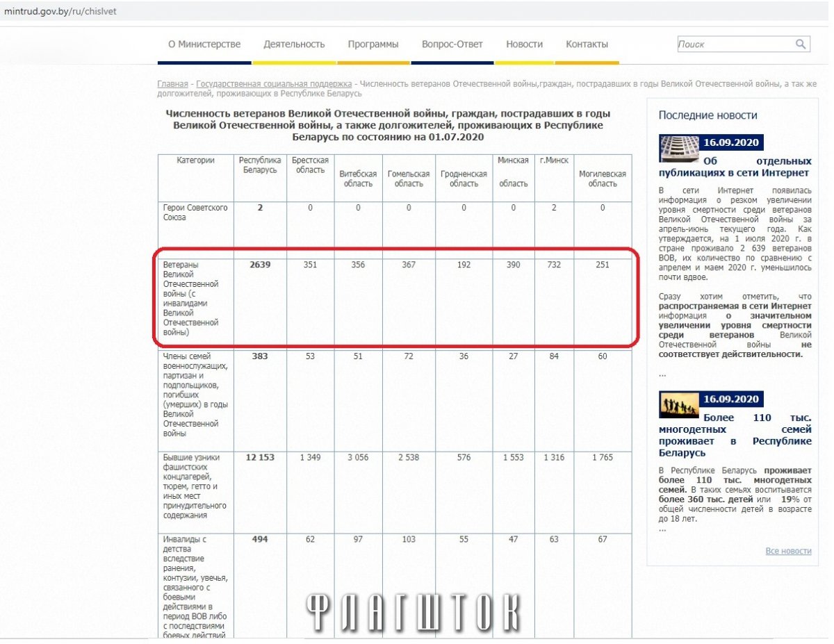
Task: Click the Республика Беларусь column header
Action: (x=261, y=165)
